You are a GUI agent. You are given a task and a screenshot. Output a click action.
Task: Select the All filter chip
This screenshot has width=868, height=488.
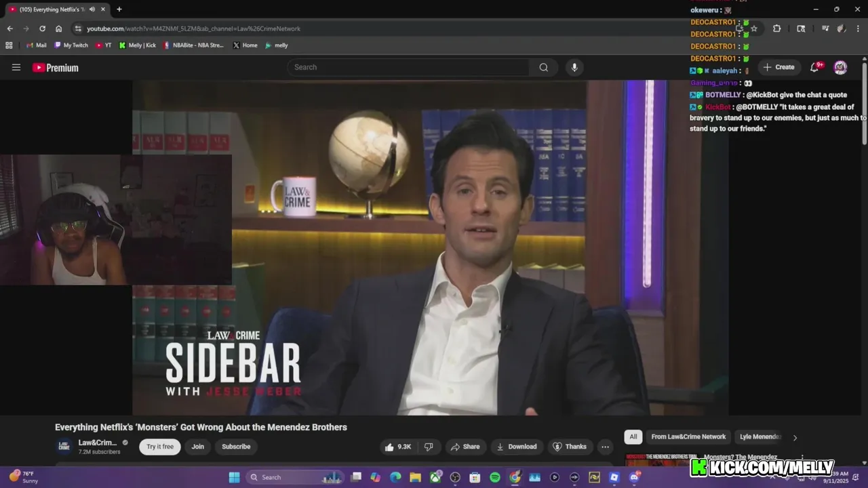(633, 437)
